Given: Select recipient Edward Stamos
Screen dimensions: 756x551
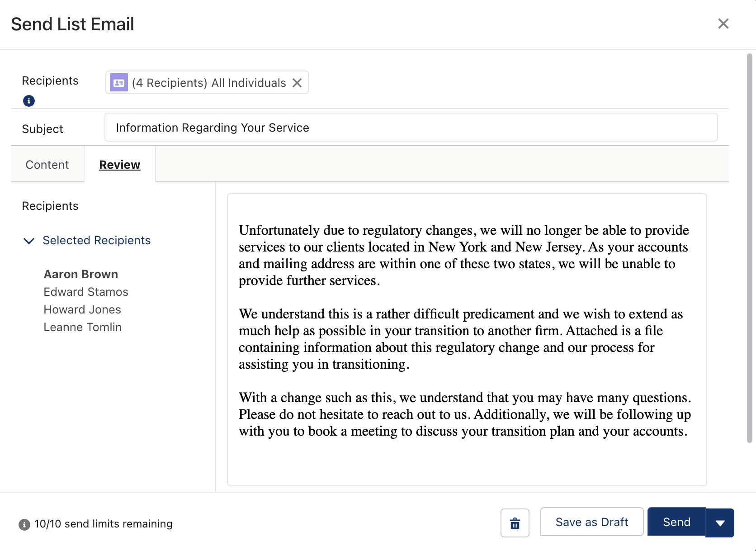Looking at the screenshot, I should 86,292.
